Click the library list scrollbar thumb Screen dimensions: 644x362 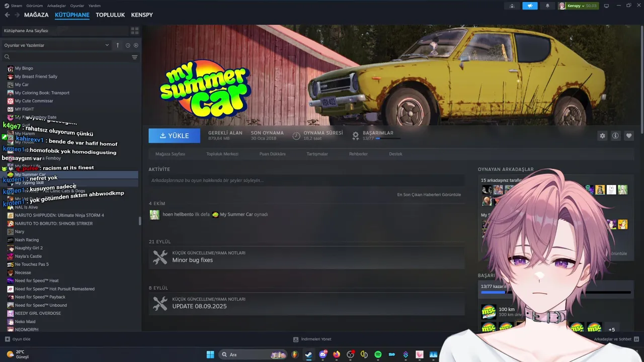(140, 221)
